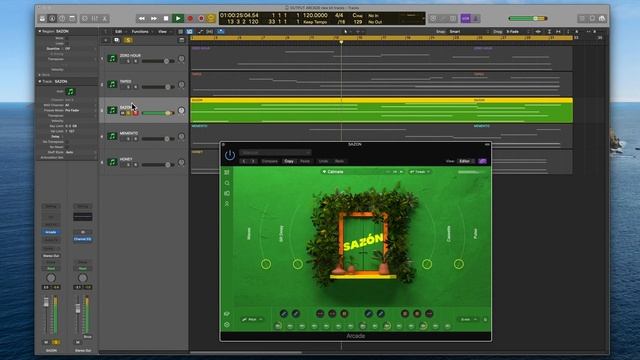Open the Snap Smart dropdown
640x360 pixels.
point(469,31)
